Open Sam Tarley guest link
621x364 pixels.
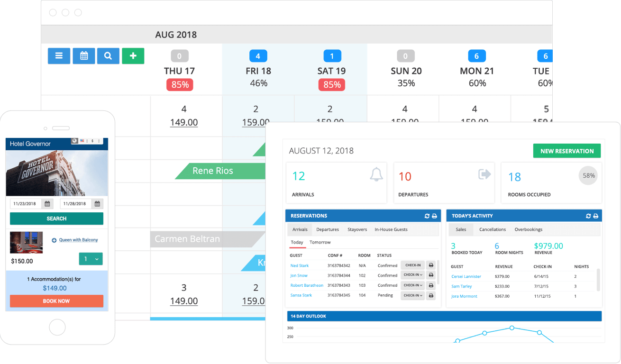(462, 286)
